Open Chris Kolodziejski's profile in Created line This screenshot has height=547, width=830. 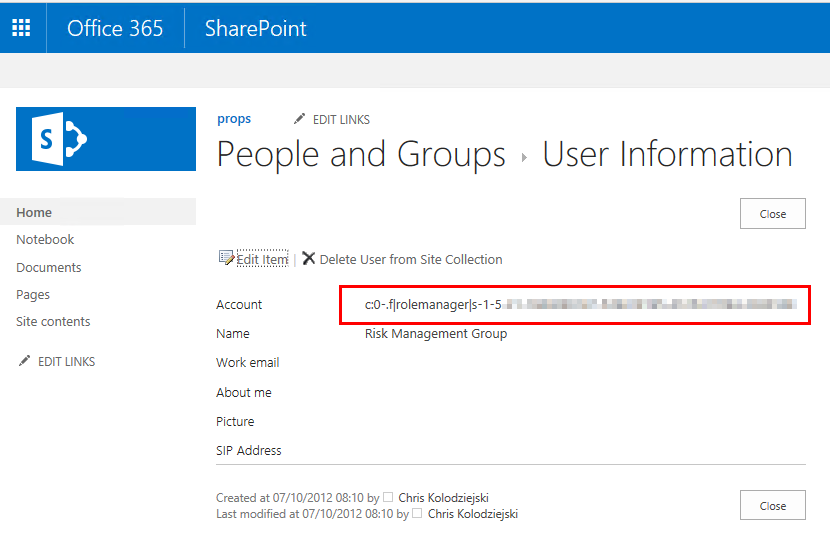[x=443, y=497]
